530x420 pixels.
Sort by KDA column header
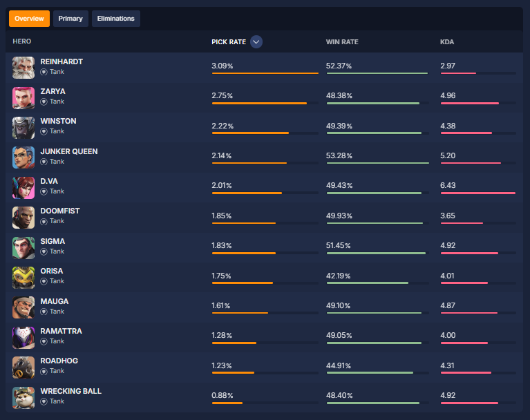click(447, 42)
